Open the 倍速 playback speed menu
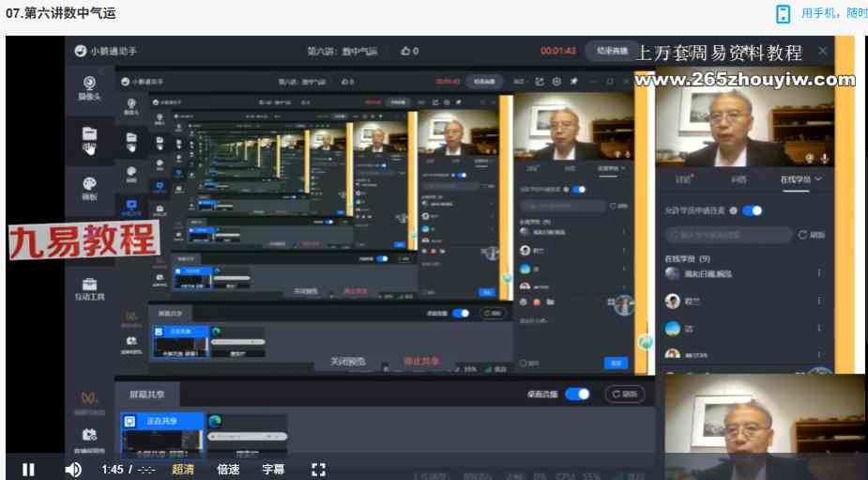 coord(228,469)
